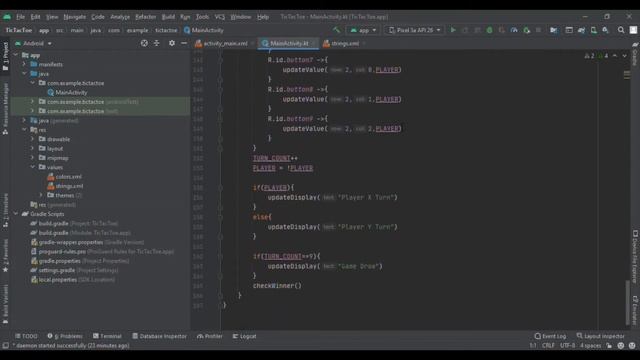Open the Logcat tool window
Screen dimensions: 640x360
[x=244, y=336]
